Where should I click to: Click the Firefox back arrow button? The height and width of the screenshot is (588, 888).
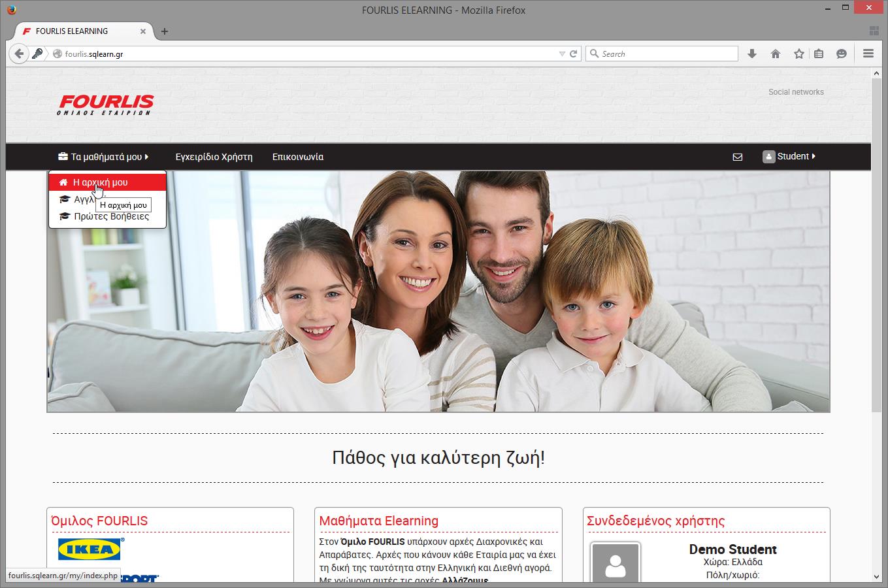[19, 54]
